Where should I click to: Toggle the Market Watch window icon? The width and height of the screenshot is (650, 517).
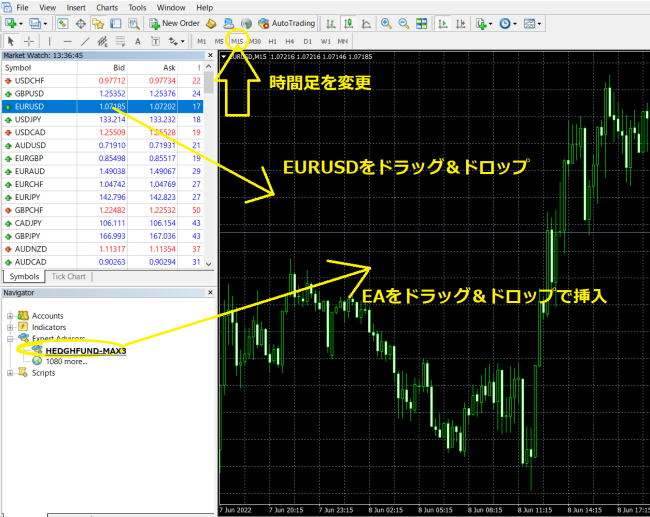(63, 24)
